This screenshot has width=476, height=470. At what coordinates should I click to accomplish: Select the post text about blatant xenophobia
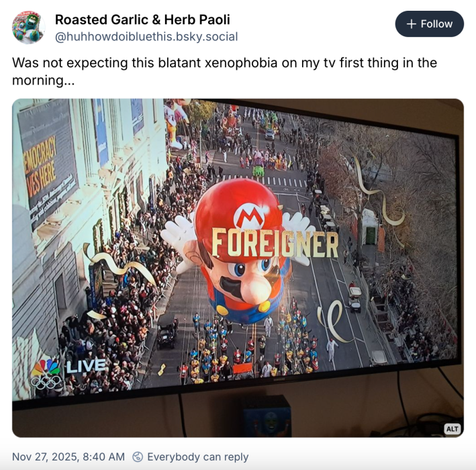point(225,71)
